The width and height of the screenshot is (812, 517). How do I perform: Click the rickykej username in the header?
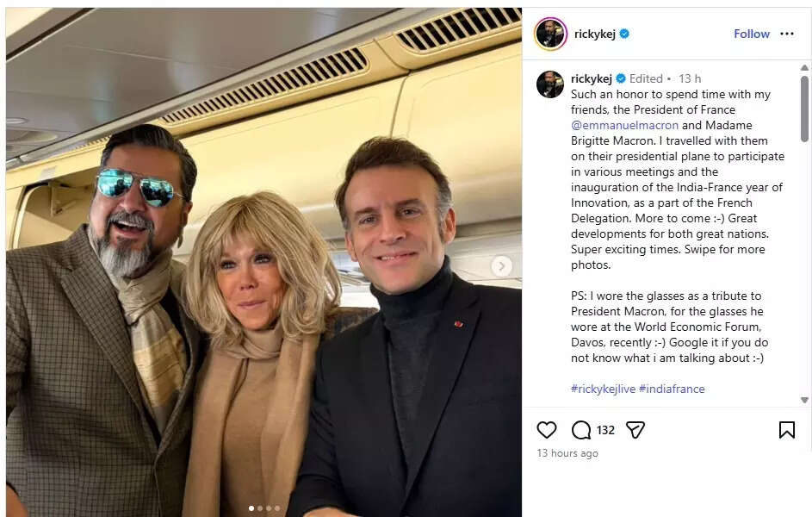592,34
